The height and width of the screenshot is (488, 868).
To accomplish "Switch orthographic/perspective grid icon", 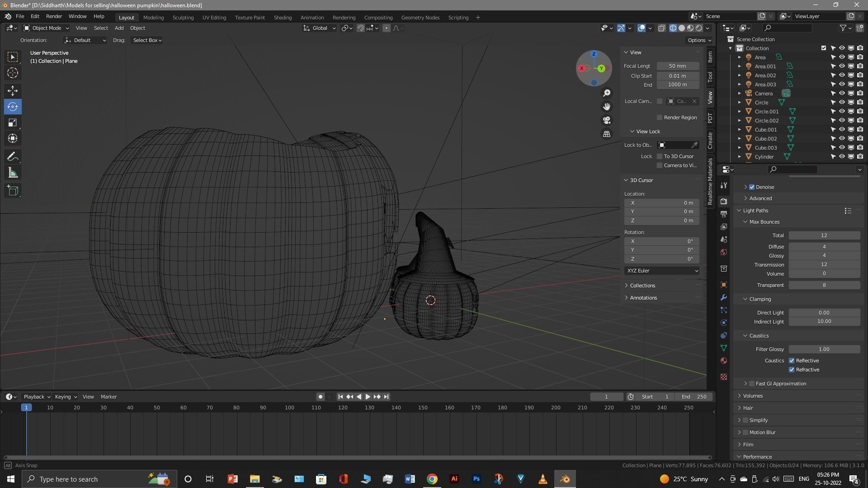I will tap(607, 134).
